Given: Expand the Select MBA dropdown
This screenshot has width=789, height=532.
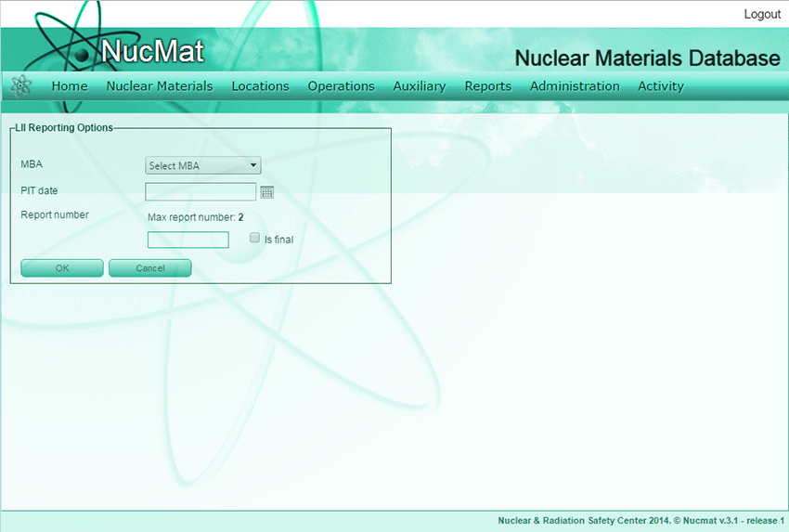Looking at the screenshot, I should [x=203, y=166].
